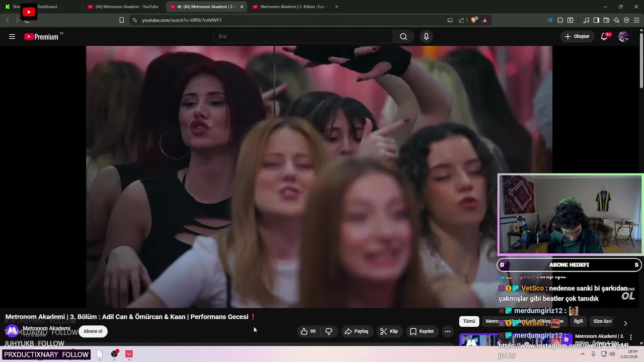Click the Oluştur create button
Viewport: 644px width, 362px height.
[x=577, y=37]
